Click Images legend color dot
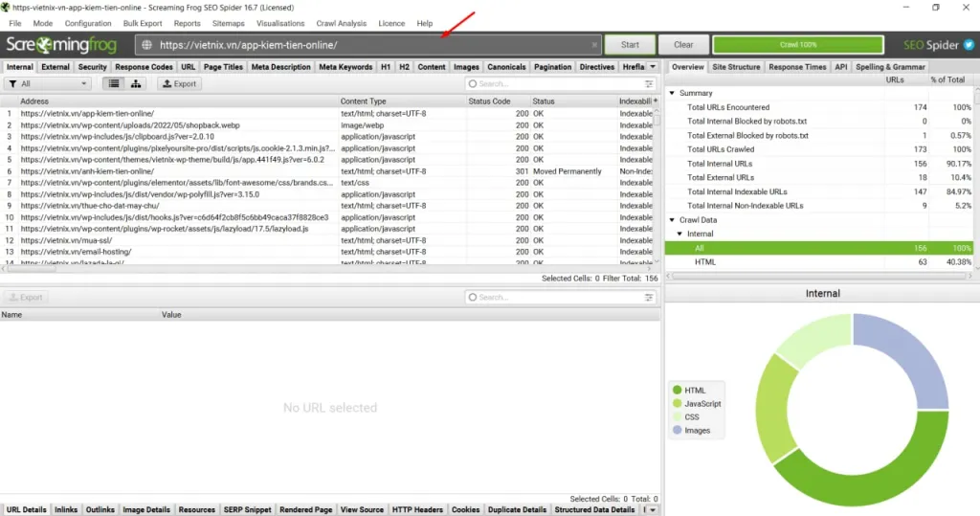This screenshot has width=980, height=516. point(677,430)
